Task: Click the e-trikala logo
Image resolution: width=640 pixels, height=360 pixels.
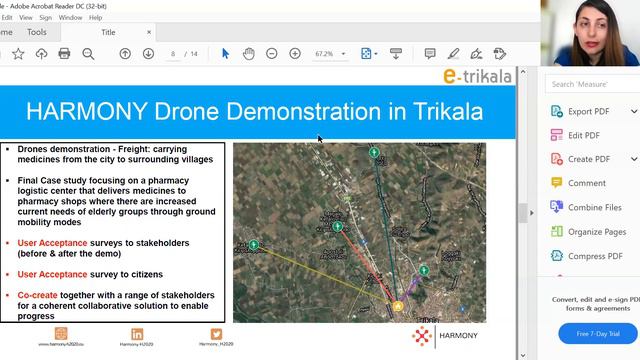Action: [x=477, y=76]
